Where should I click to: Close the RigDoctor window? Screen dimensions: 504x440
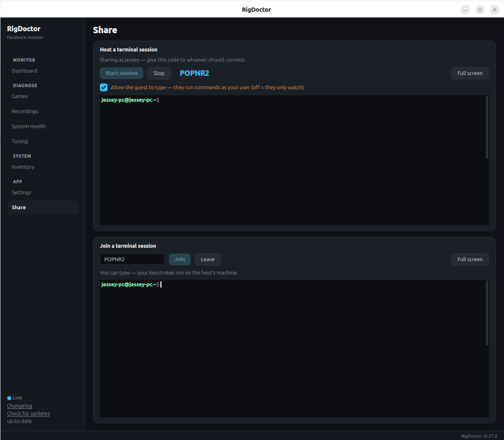495,10
